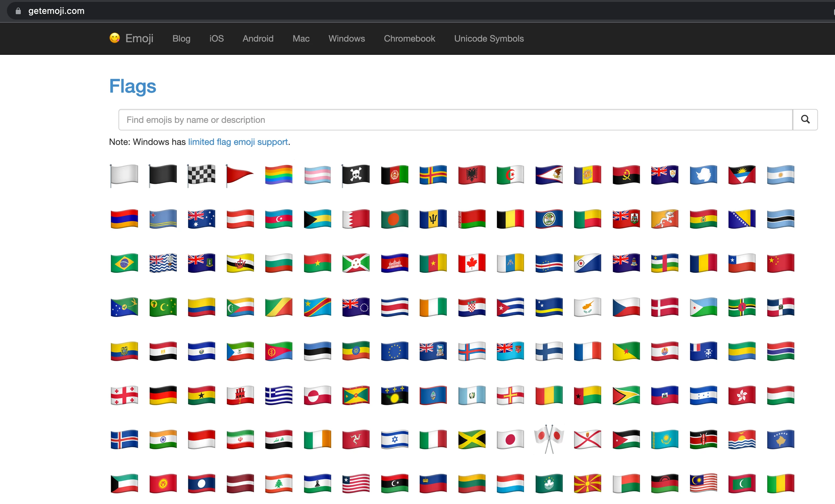Open the Android nav item
835x504 pixels.
pos(258,39)
